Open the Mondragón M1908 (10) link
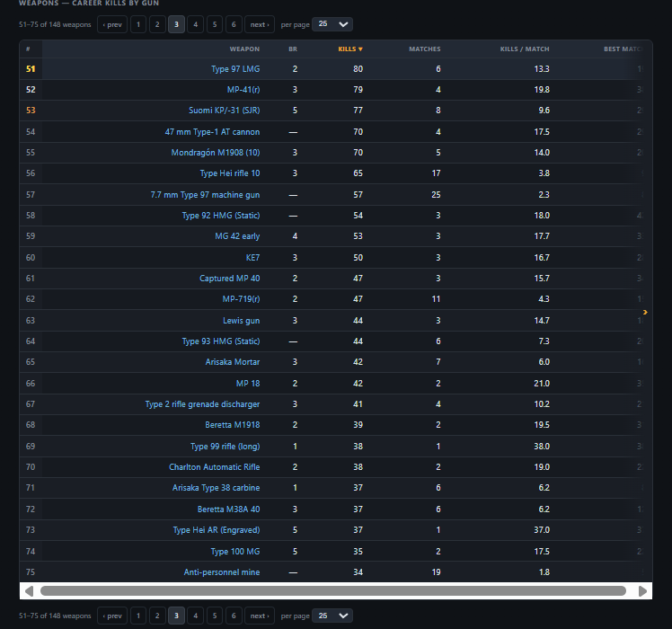The height and width of the screenshot is (629, 672). click(x=215, y=152)
